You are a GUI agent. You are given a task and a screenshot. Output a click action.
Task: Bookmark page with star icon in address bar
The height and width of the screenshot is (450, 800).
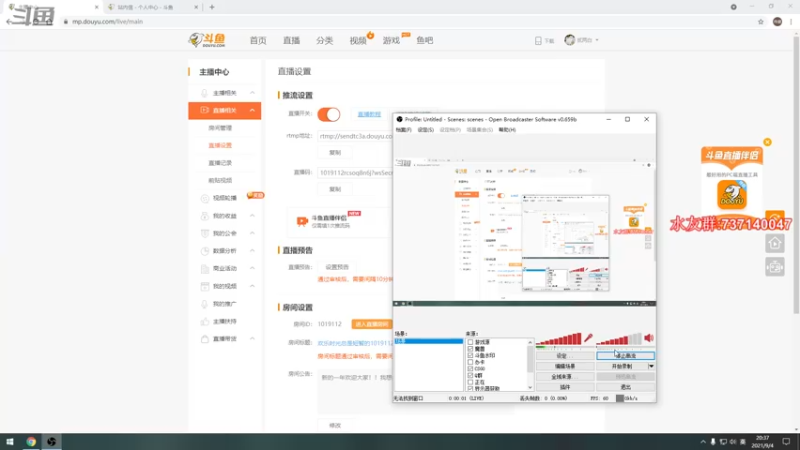click(x=761, y=21)
